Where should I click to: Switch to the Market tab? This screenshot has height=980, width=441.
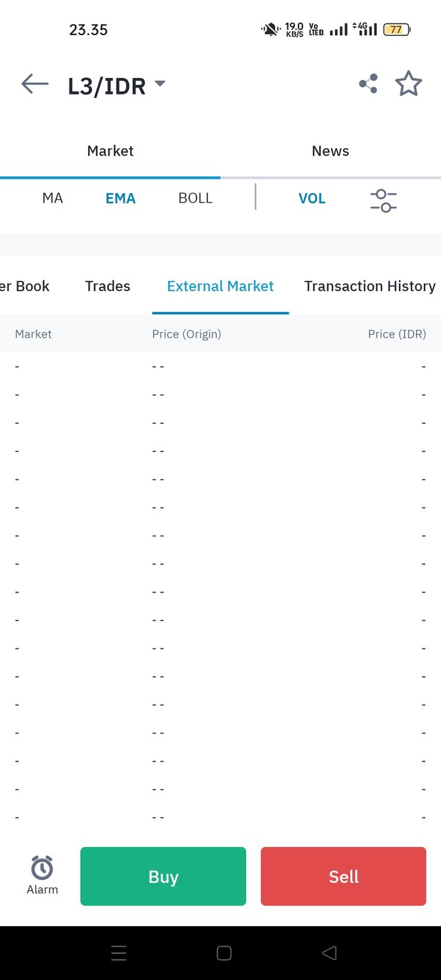click(110, 151)
